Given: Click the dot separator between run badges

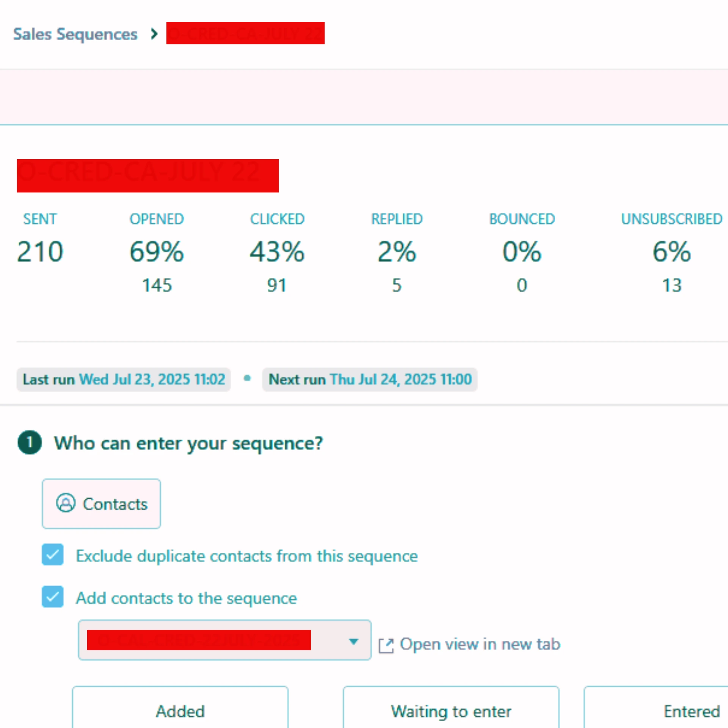Looking at the screenshot, I should pyautogui.click(x=247, y=378).
